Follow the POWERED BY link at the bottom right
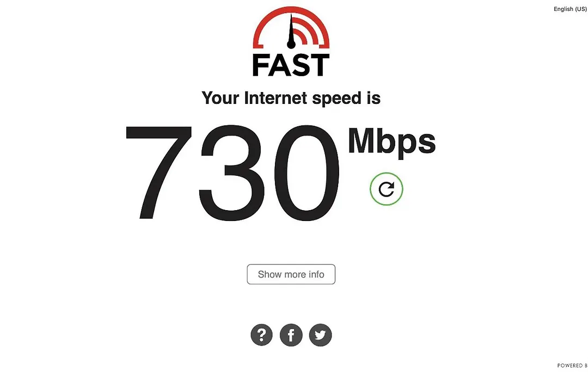Screen dimensions: 588x381 tap(572, 365)
